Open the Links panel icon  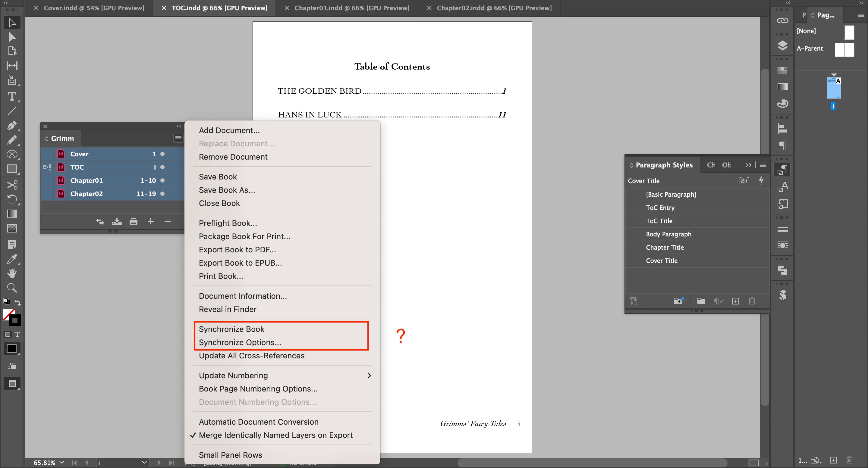[x=782, y=21]
